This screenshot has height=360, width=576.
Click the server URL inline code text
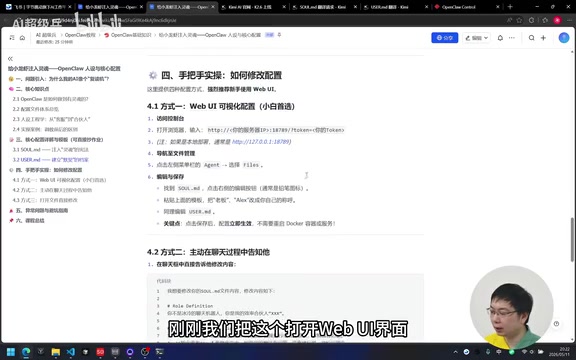pyautogui.click(x=276, y=130)
